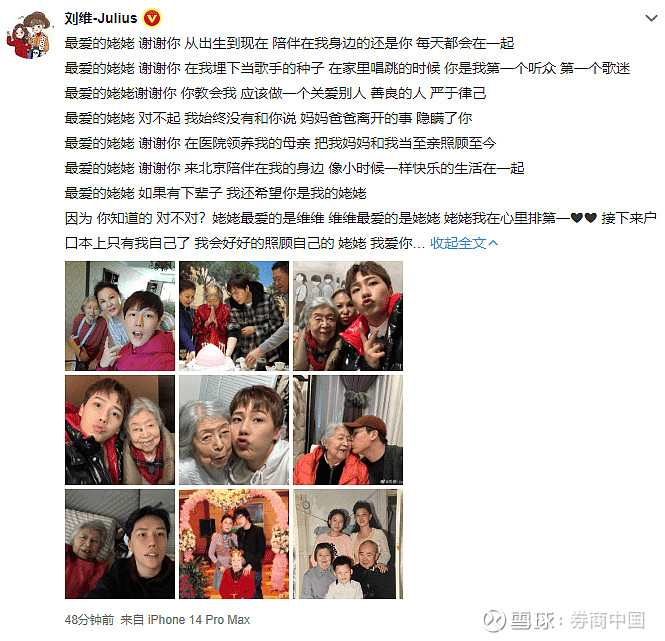Open photo of trio with pink hoodie
Image resolution: width=665 pixels, height=641 pixels.
click(120, 316)
